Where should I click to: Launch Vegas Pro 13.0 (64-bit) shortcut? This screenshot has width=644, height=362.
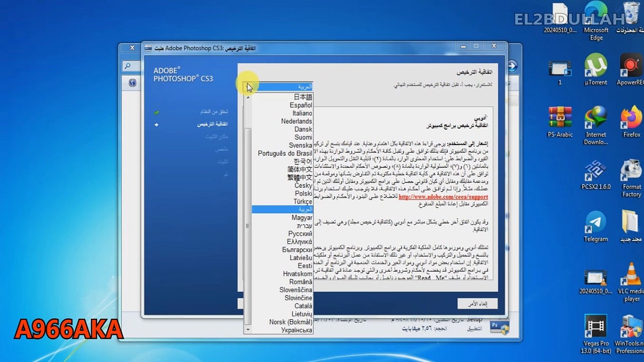pos(596,334)
